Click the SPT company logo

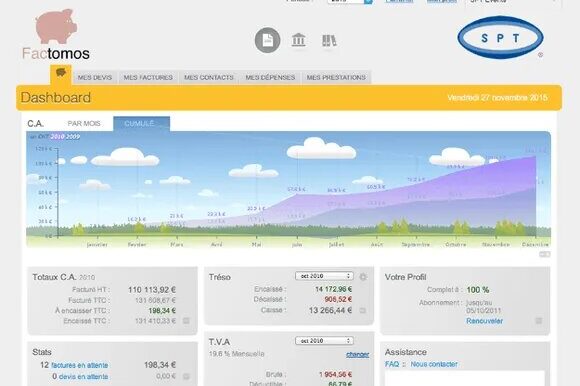point(500,37)
